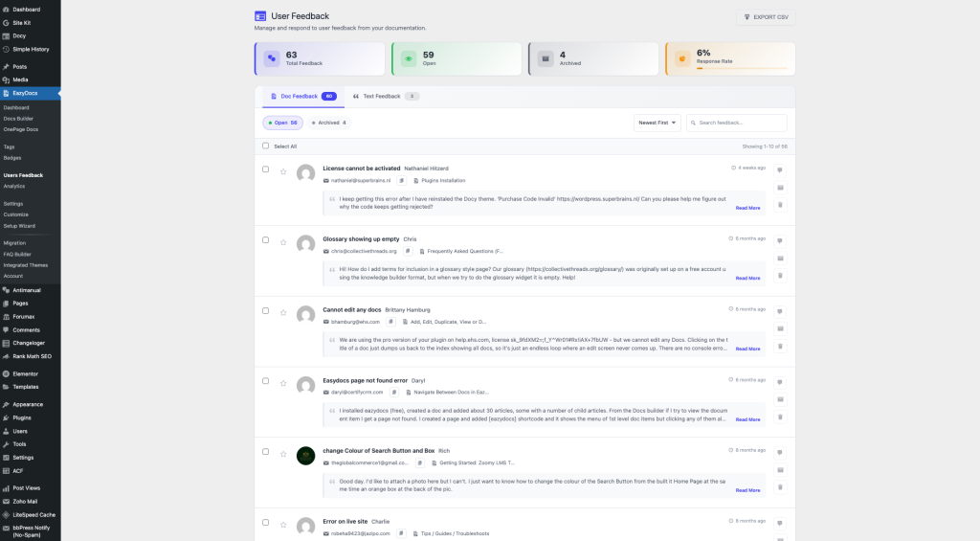Click Nathaniel Hitzerd's avatar
Screen dimensions: 980x541
click(x=305, y=173)
